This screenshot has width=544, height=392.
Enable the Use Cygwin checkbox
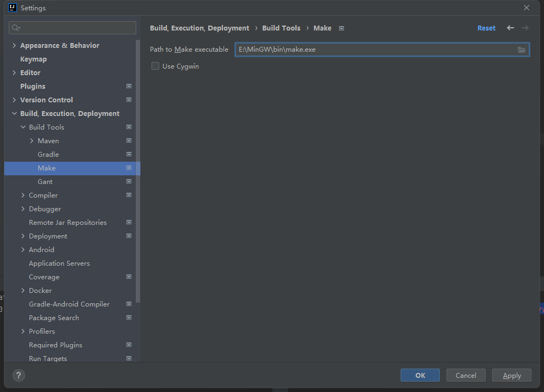(x=155, y=66)
